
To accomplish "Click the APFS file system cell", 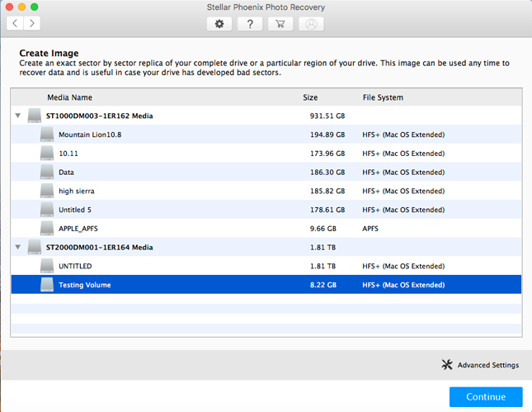I will [x=370, y=229].
